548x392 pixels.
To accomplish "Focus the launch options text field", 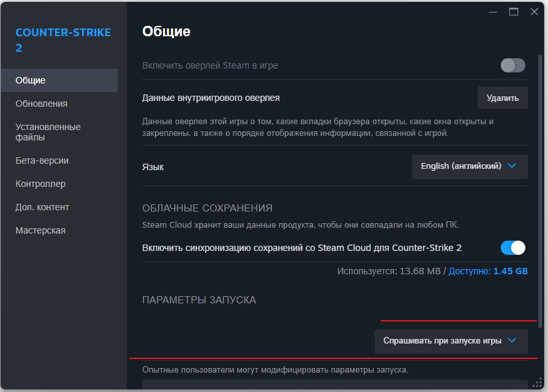I will pos(335,386).
